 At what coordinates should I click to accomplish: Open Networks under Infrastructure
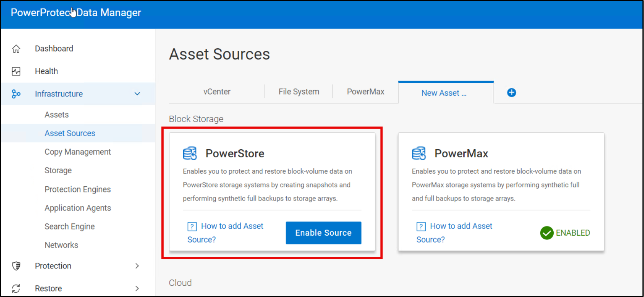[x=61, y=245]
